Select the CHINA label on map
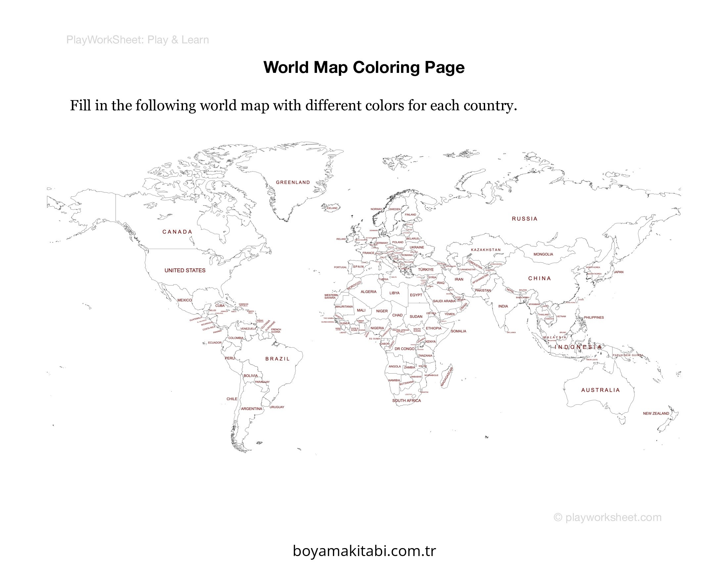Screen dimensions: 728x563 tap(539, 279)
